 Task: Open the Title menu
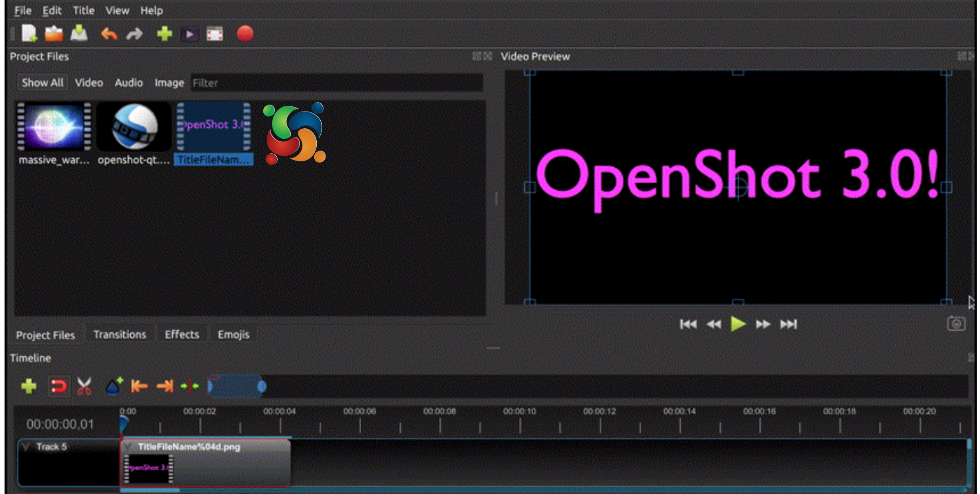click(83, 10)
